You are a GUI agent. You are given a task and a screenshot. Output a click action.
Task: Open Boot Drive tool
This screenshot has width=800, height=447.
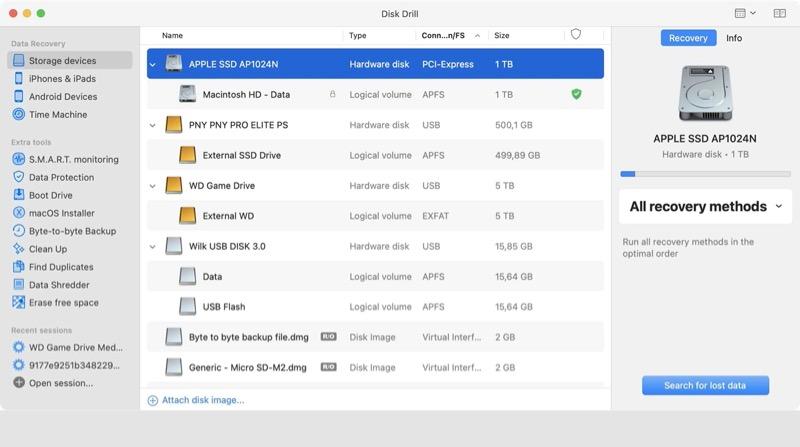[51, 195]
